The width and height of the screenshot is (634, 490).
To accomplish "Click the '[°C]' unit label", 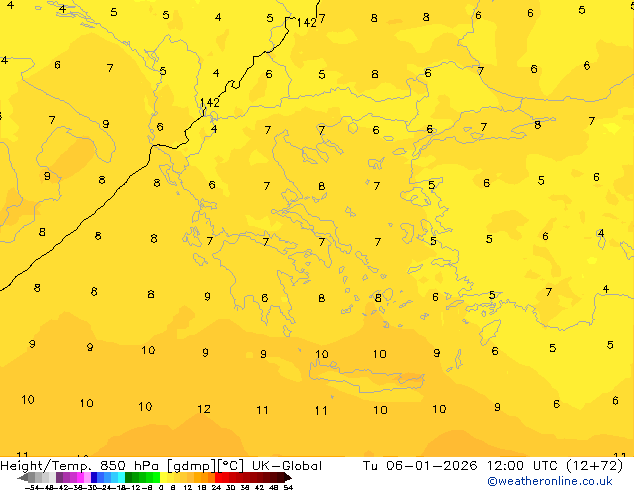I will [230, 466].
